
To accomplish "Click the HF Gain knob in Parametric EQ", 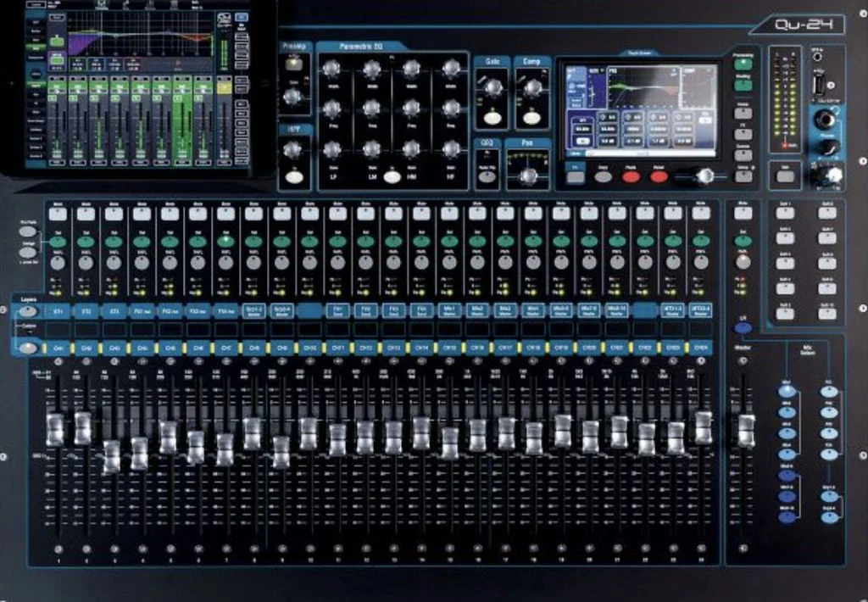I will [450, 149].
